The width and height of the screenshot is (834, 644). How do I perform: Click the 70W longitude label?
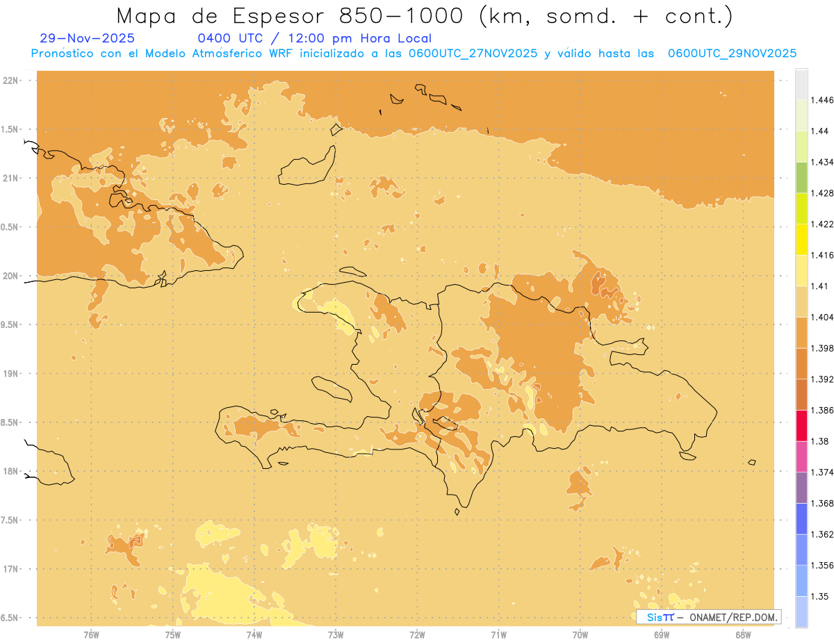pyautogui.click(x=580, y=634)
